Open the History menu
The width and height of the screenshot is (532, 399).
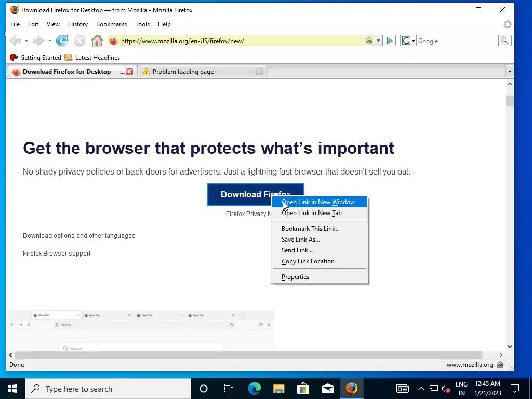click(x=78, y=24)
